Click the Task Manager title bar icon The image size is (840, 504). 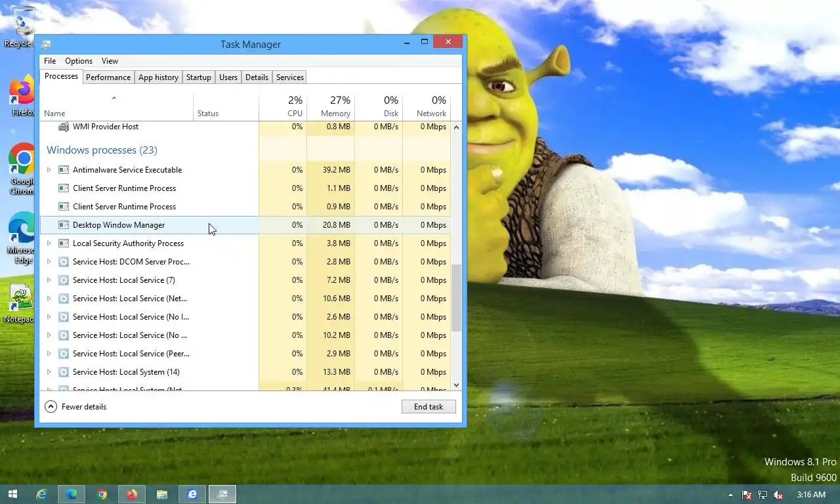pyautogui.click(x=46, y=44)
